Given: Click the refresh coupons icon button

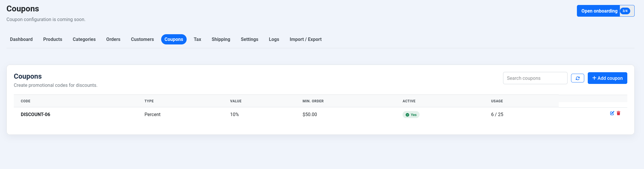Looking at the screenshot, I should pos(577,78).
